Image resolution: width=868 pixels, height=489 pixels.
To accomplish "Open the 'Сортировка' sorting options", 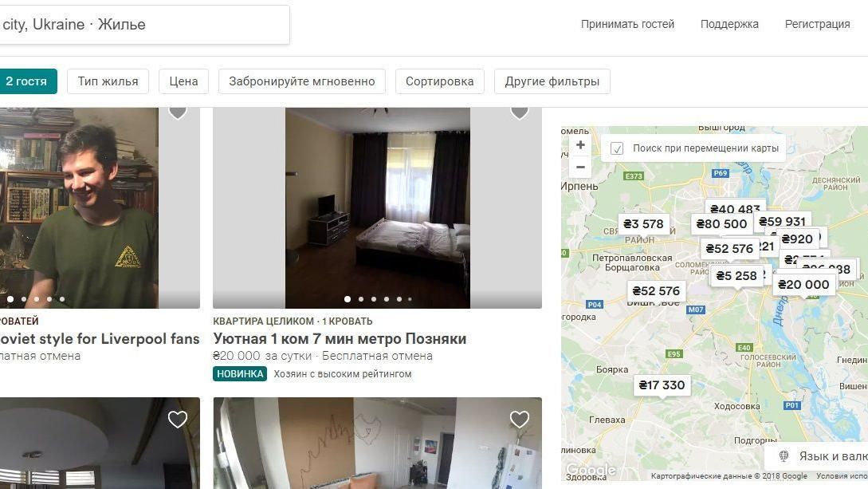I will tap(439, 81).
